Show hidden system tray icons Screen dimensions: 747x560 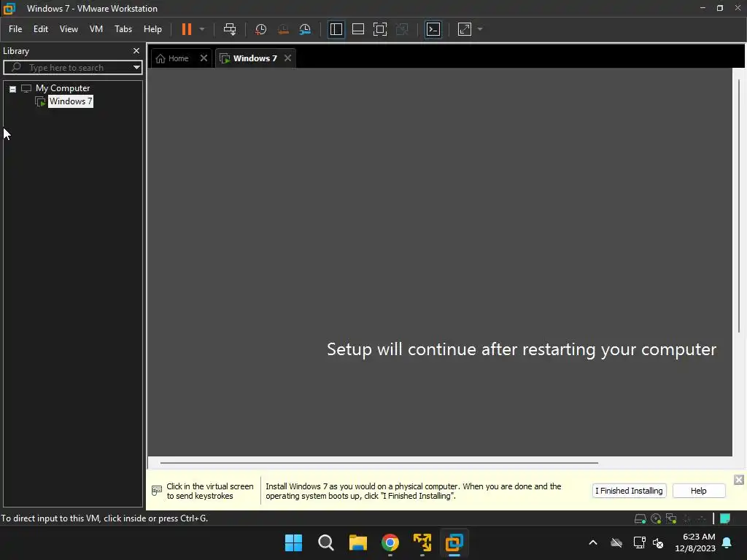[x=593, y=542]
